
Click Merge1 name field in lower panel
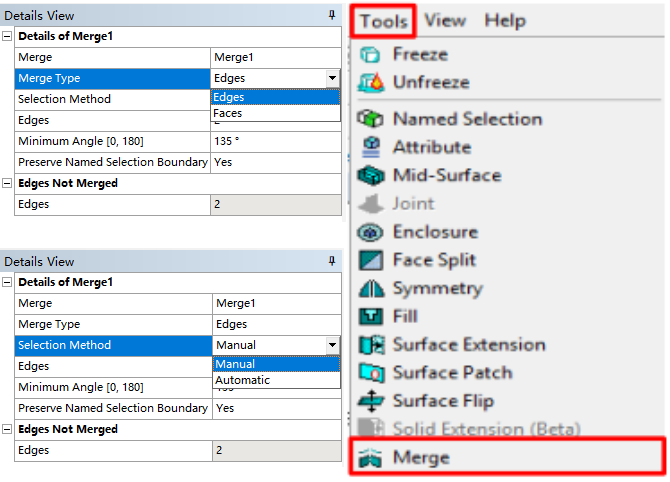point(276,303)
